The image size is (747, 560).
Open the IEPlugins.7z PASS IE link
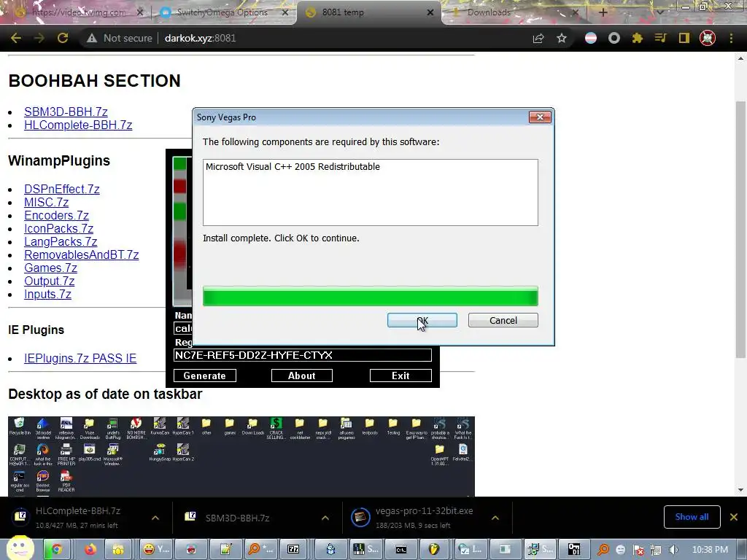pyautogui.click(x=80, y=359)
